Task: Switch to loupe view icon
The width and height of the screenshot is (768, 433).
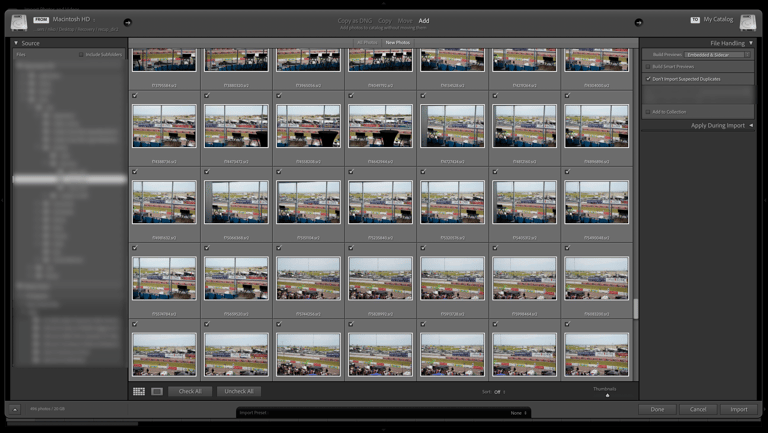Action: [157, 391]
